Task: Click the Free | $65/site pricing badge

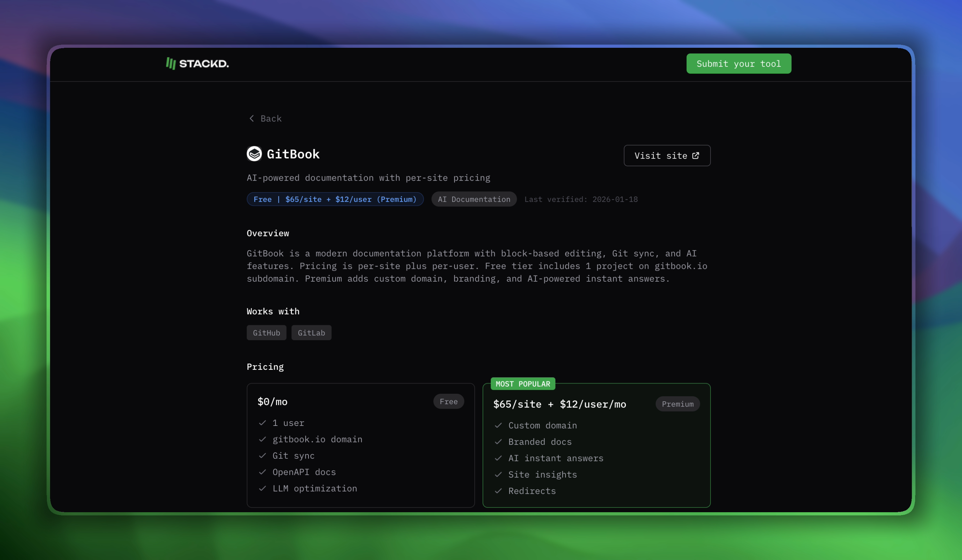Action: pyautogui.click(x=335, y=199)
